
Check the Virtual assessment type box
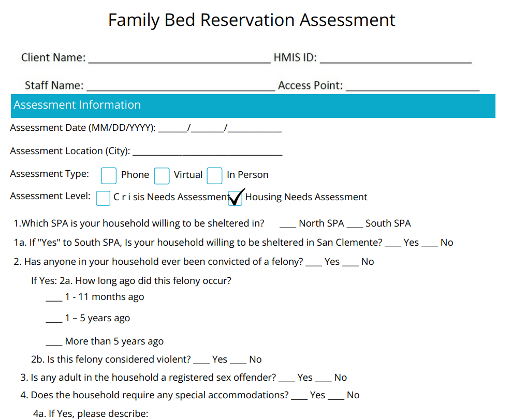162,176
